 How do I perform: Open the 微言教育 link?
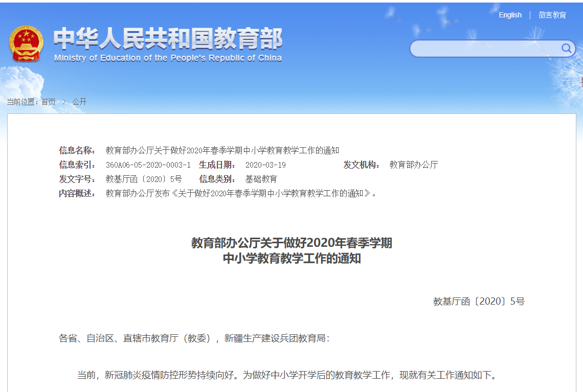coord(552,15)
